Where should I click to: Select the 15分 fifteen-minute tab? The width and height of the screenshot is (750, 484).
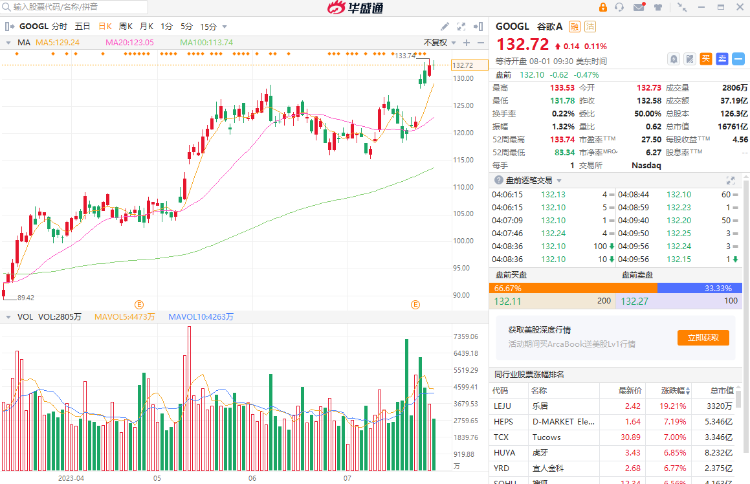[x=209, y=26]
